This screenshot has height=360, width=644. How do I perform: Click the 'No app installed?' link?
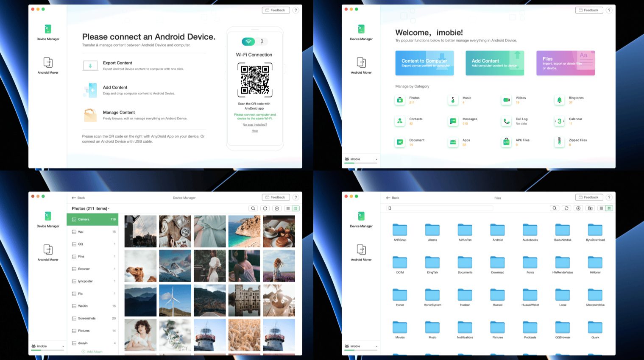pyautogui.click(x=255, y=125)
